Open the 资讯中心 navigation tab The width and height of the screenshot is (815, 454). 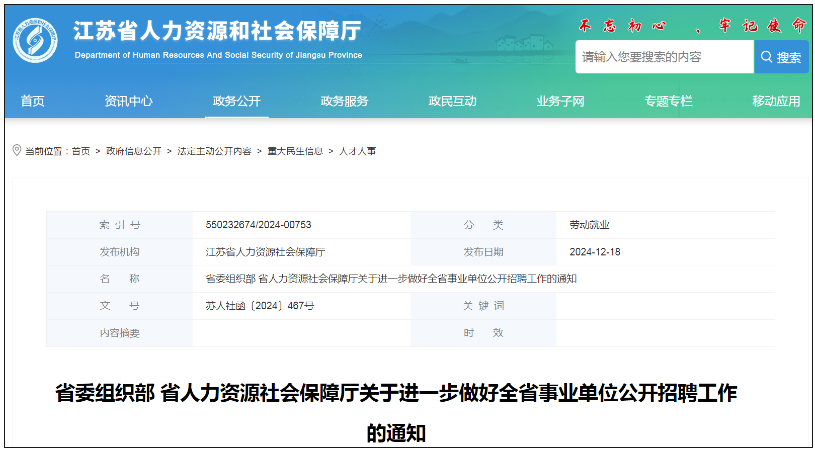[x=128, y=101]
